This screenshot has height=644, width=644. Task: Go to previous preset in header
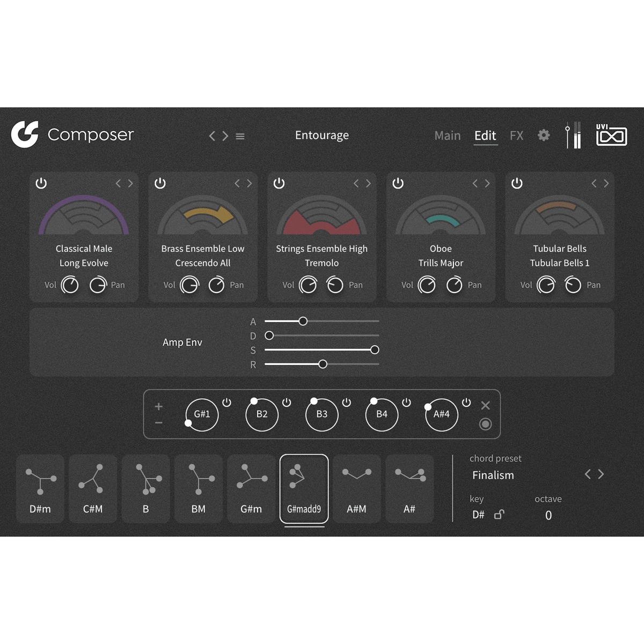[212, 136]
